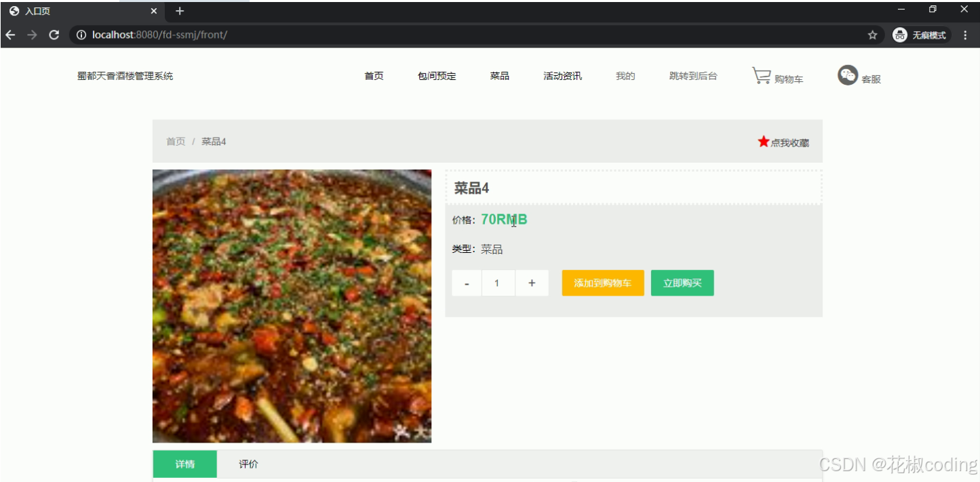Open 首页 in navigation menu
This screenshot has width=980, height=482.
click(x=374, y=76)
